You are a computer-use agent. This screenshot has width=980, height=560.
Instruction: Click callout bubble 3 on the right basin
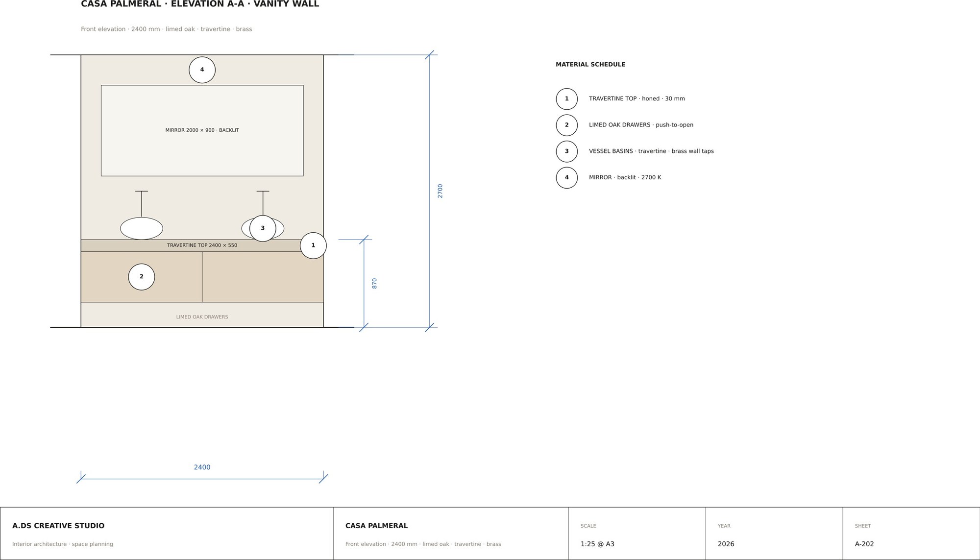point(263,228)
